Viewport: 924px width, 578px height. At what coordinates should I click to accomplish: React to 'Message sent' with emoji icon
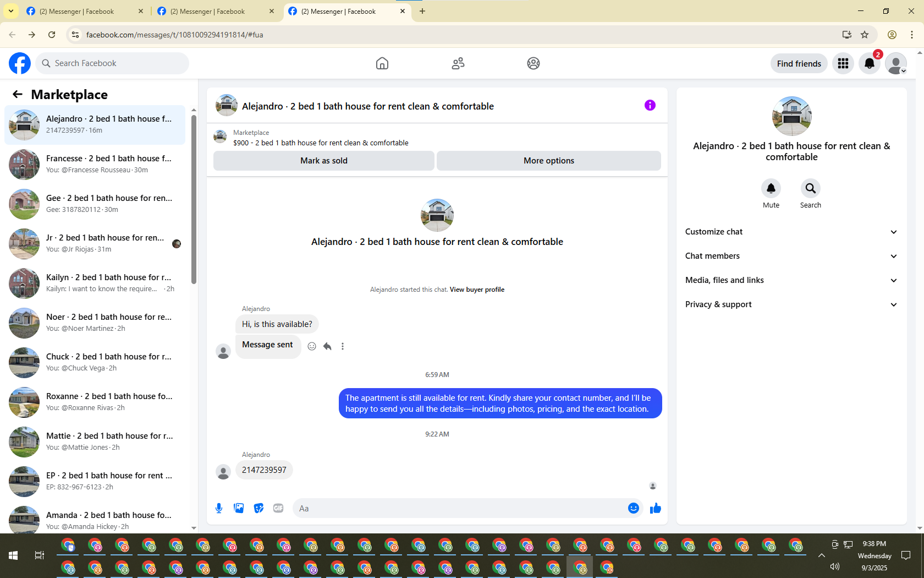(x=312, y=346)
